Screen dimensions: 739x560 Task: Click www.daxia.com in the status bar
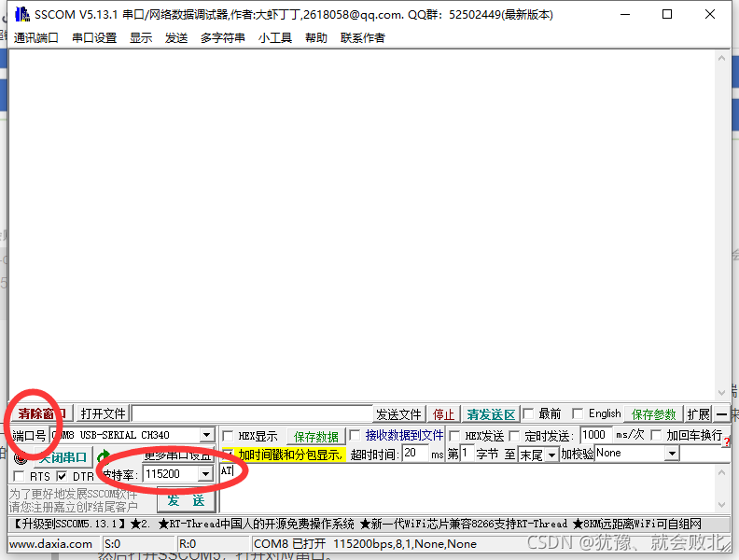[51, 544]
